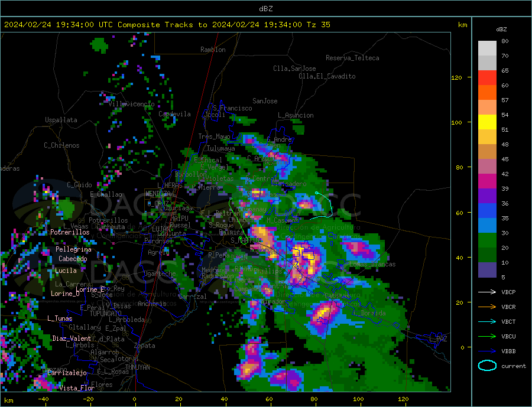Screen dimensions: 532x407
Task: Click the VBCP legend label
Action: pyautogui.click(x=508, y=292)
